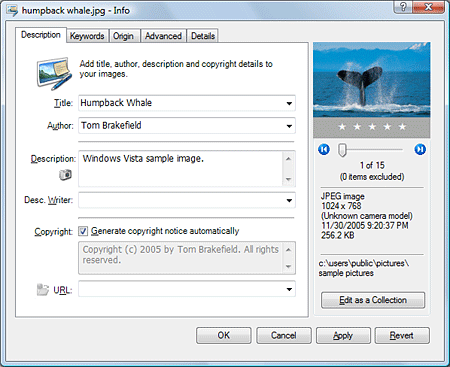Uncheck Generate copyright notice automatically
This screenshot has height=367, width=450.
click(83, 231)
